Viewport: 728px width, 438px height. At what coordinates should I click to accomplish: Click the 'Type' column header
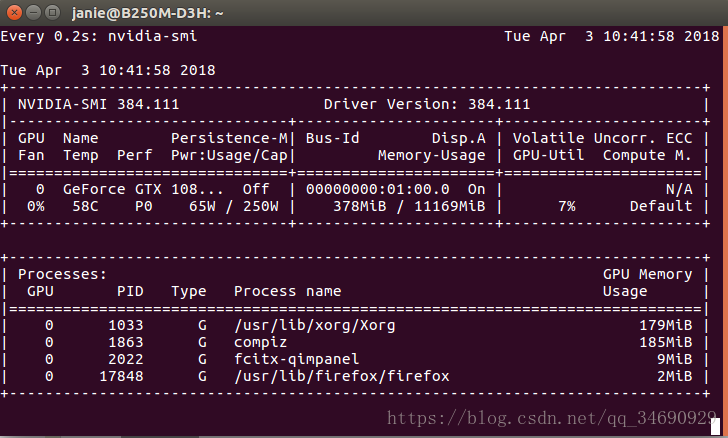188,291
